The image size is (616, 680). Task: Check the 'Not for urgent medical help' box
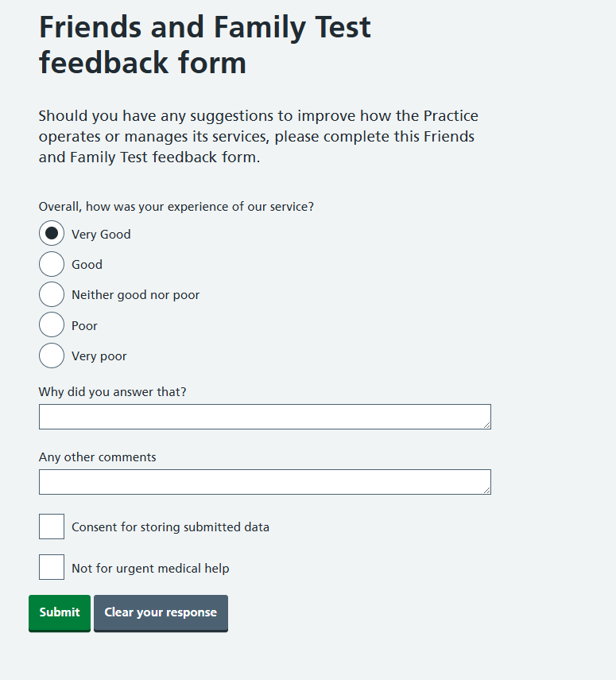pyautogui.click(x=52, y=567)
